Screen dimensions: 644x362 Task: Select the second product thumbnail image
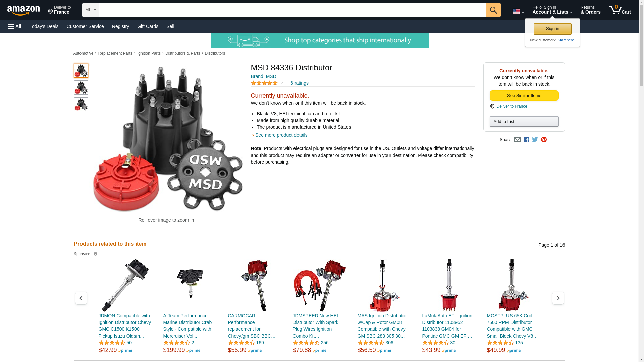(x=81, y=87)
